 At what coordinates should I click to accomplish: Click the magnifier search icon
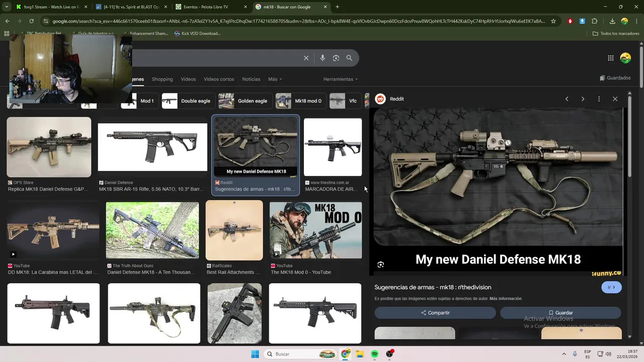349,58
